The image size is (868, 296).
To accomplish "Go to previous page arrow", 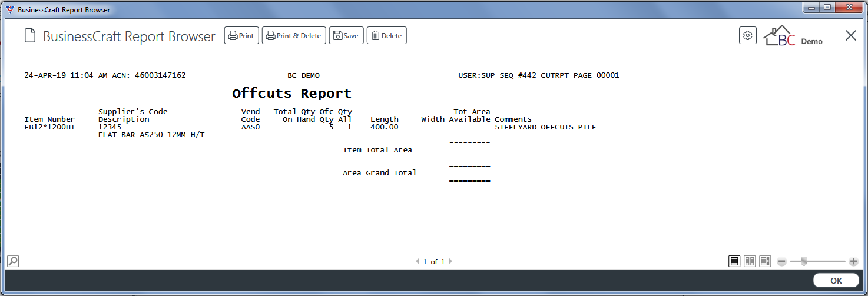I will [418, 261].
